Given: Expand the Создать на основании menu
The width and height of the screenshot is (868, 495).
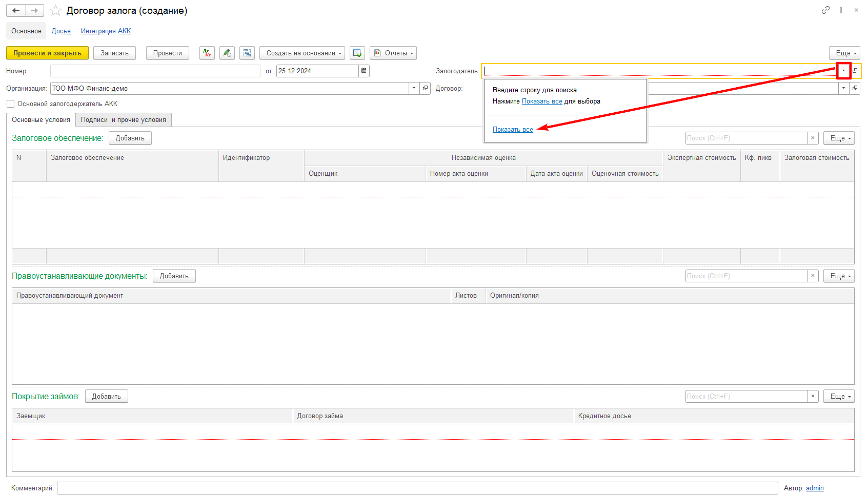Looking at the screenshot, I should [x=302, y=53].
